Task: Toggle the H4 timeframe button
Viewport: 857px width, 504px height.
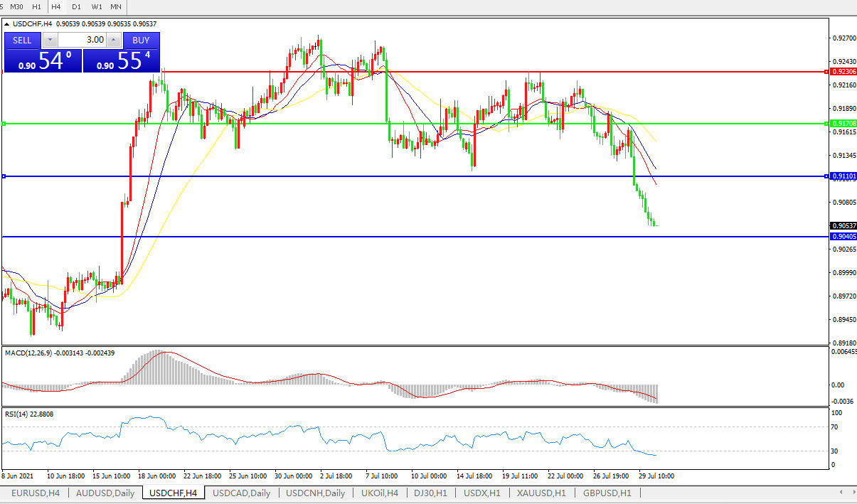Action: (x=56, y=6)
